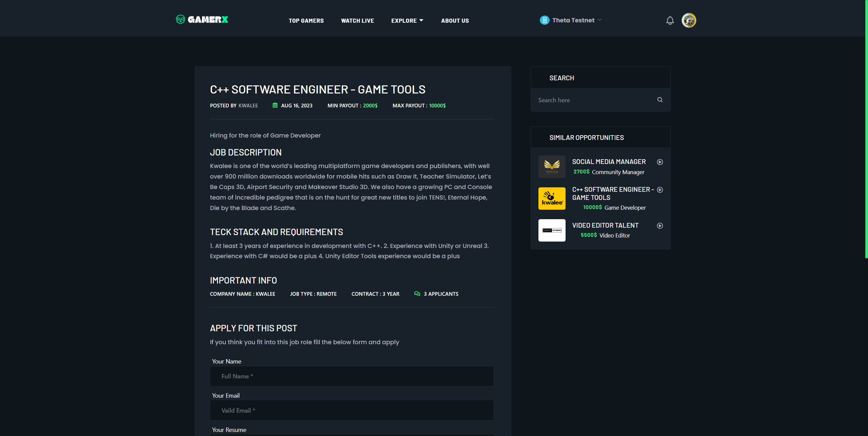This screenshot has width=868, height=436.
Task: Play the C++ Software Engineer opportunity preview
Action: 660,190
